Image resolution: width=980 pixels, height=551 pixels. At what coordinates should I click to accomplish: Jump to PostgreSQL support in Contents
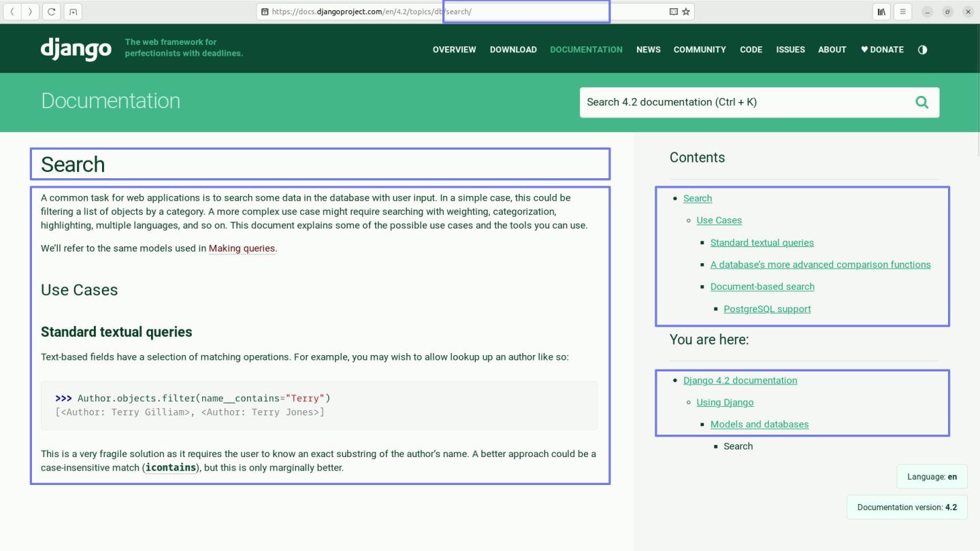pyautogui.click(x=767, y=309)
